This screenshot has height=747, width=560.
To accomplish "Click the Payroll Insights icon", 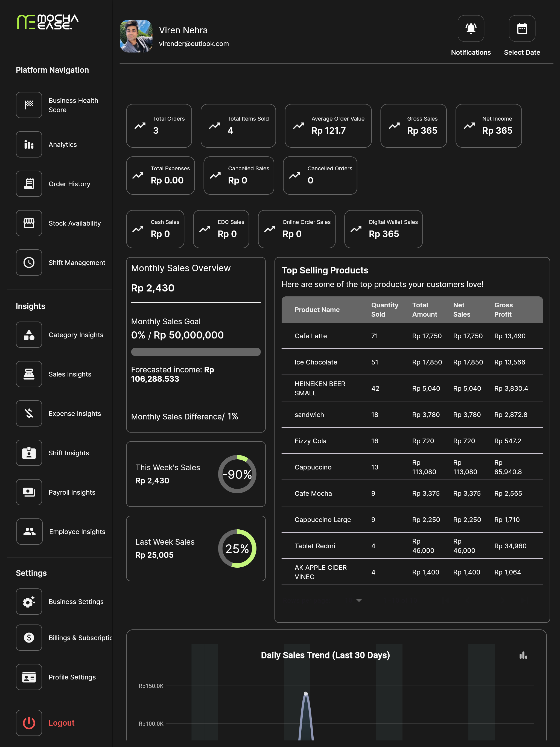I will point(29,492).
